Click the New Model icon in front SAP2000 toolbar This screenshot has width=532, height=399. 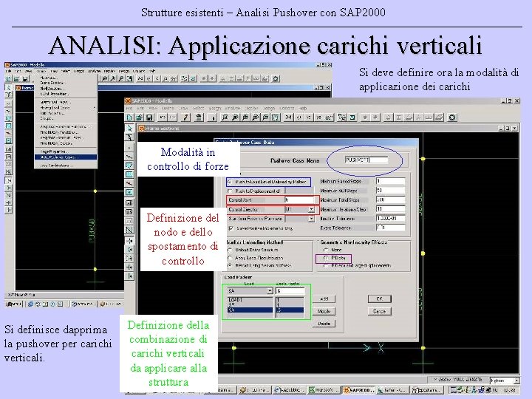point(129,117)
